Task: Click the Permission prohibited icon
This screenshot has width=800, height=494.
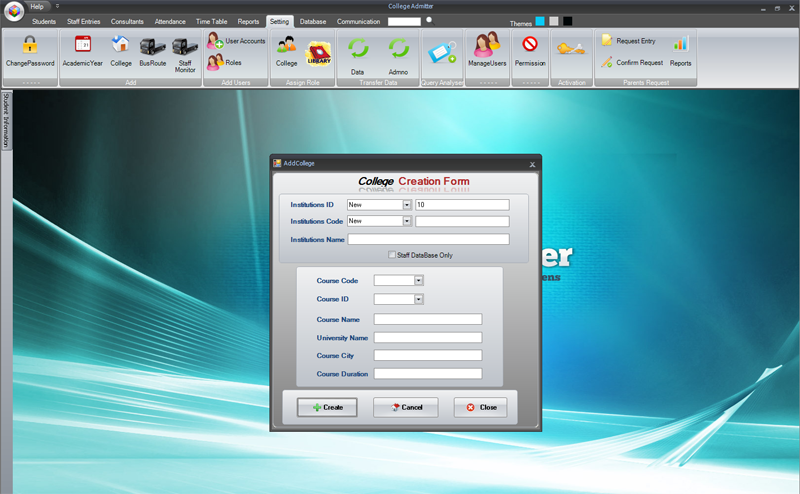Action: 530,44
